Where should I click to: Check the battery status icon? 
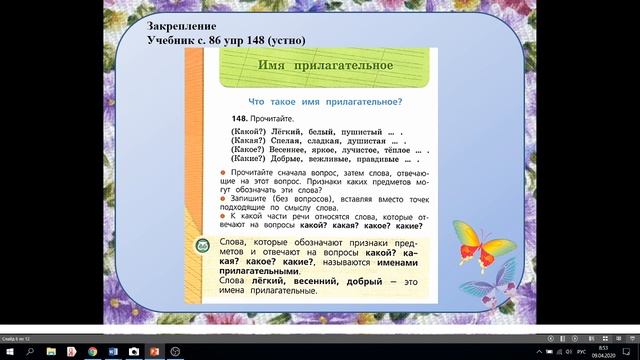point(549,352)
